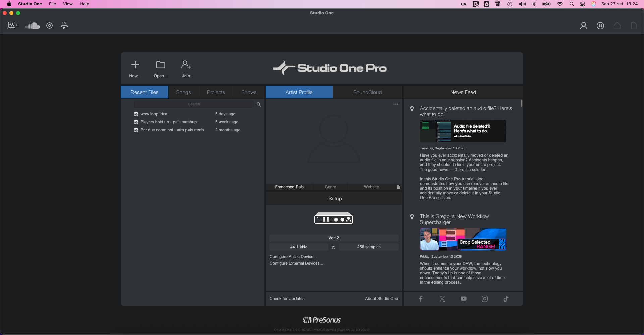
Task: Click the Website field
Action: tap(371, 187)
